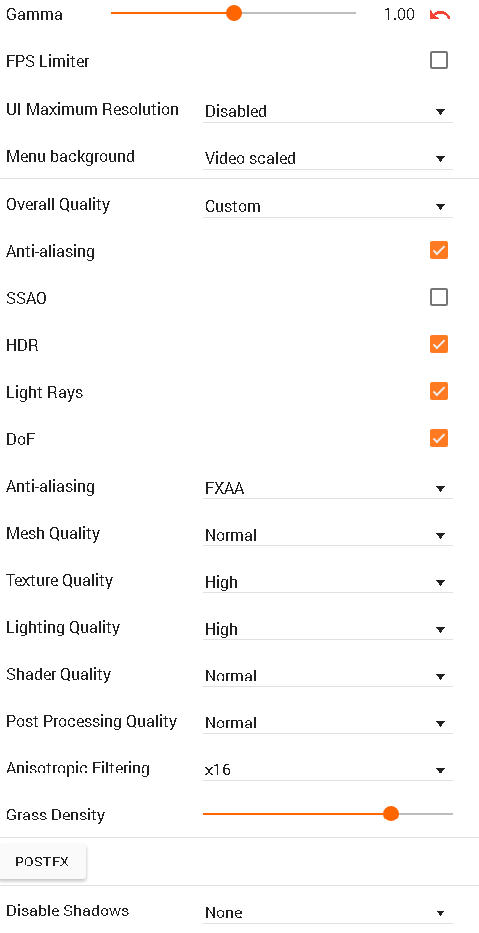Uncheck the first Anti-aliasing checkbox
The height and width of the screenshot is (933, 479).
439,251
